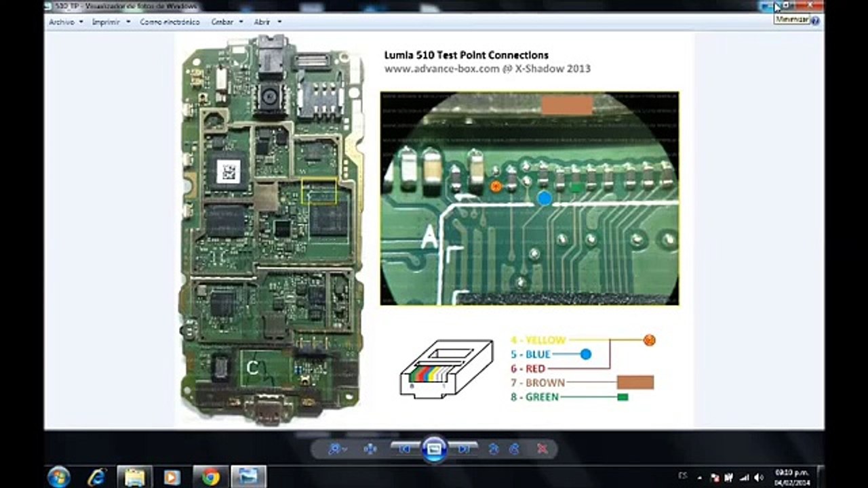Delete the picture with the red X
Image resolution: width=868 pixels, height=488 pixels.
[x=542, y=449]
